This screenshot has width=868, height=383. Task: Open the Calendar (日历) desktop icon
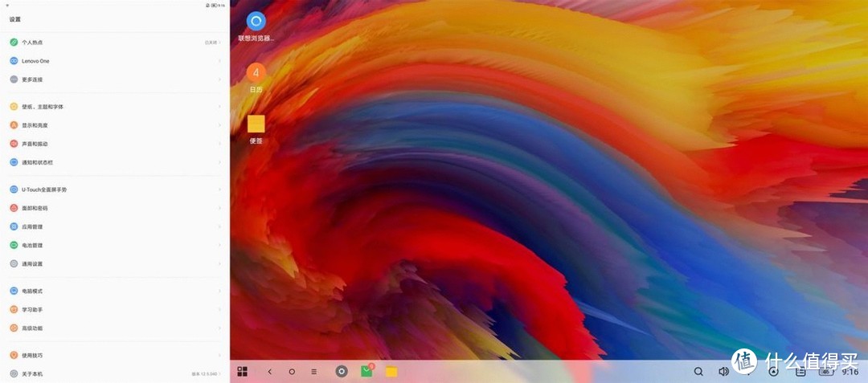pos(256,73)
